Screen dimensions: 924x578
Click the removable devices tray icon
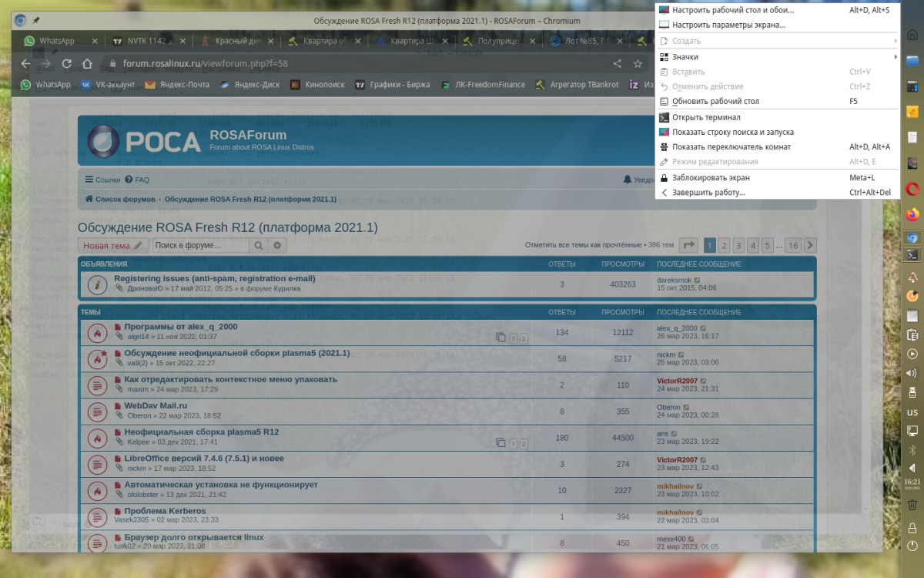pyautogui.click(x=912, y=392)
